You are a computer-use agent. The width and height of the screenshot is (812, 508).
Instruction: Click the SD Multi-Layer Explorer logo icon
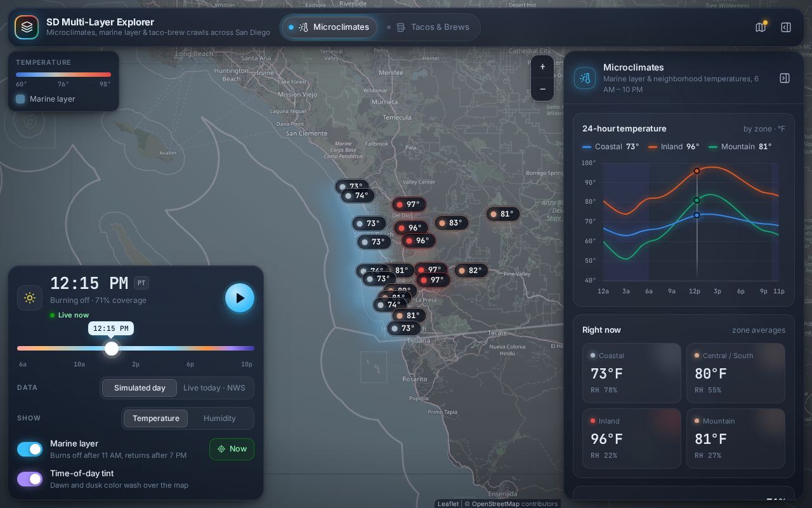pyautogui.click(x=27, y=27)
